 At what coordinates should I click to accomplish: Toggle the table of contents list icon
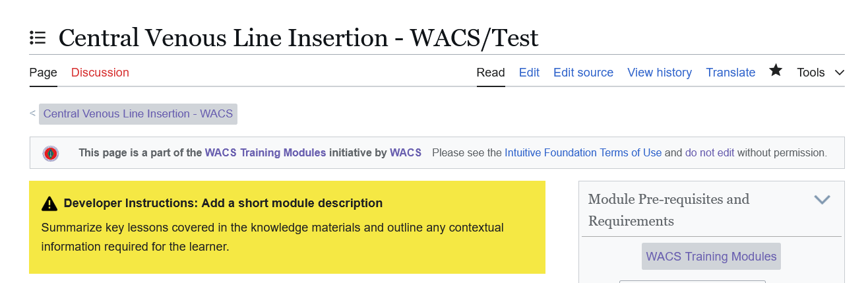point(38,38)
